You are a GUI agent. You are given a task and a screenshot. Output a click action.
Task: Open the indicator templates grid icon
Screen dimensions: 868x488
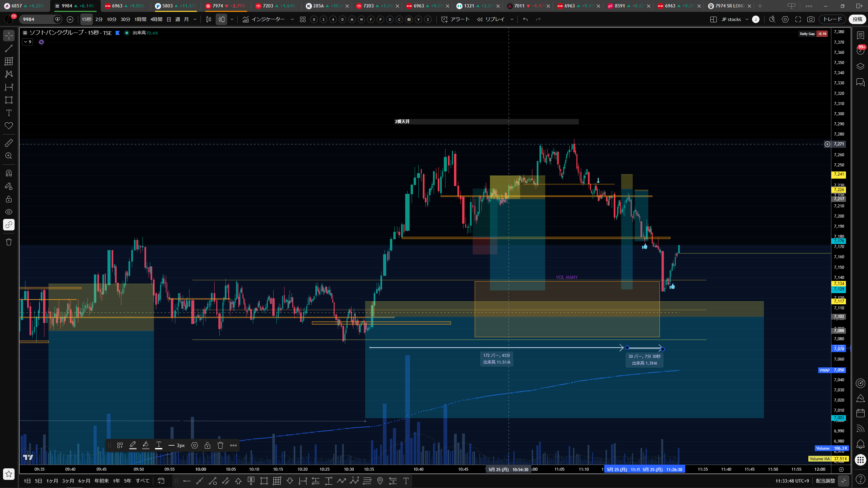[303, 19]
